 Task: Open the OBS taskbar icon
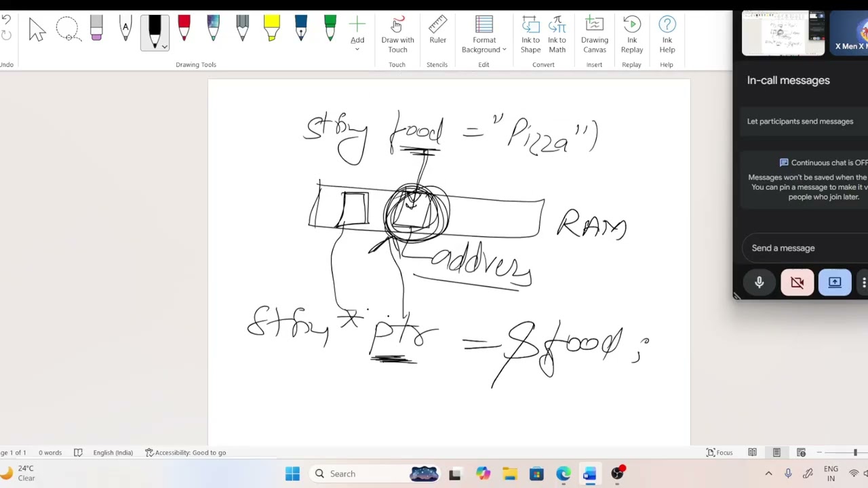617,474
